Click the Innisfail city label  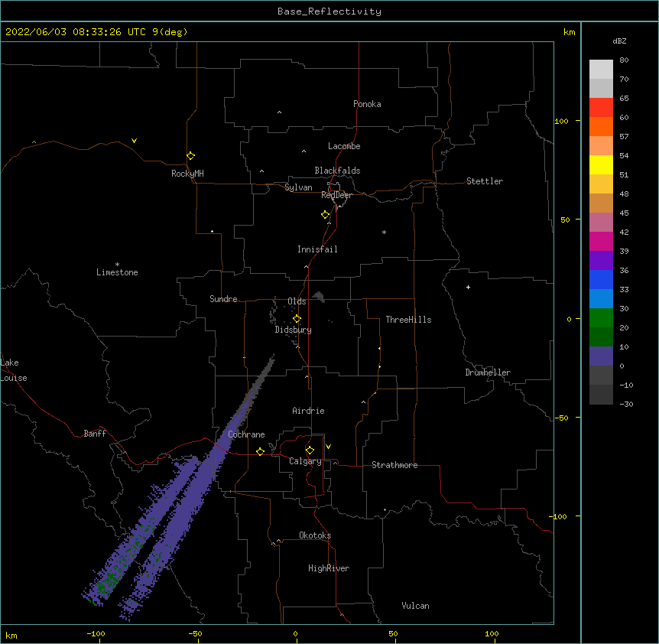pyautogui.click(x=317, y=249)
